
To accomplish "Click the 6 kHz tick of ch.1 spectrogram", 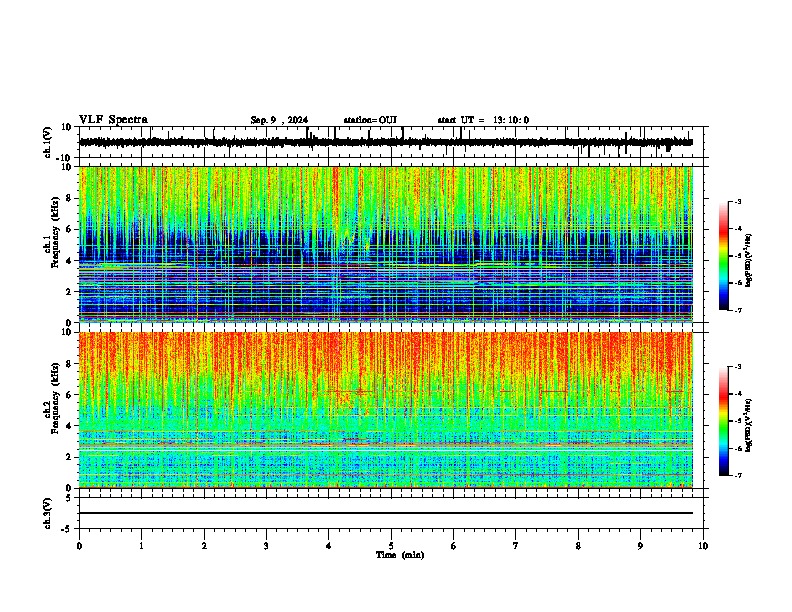I will click(x=69, y=229).
